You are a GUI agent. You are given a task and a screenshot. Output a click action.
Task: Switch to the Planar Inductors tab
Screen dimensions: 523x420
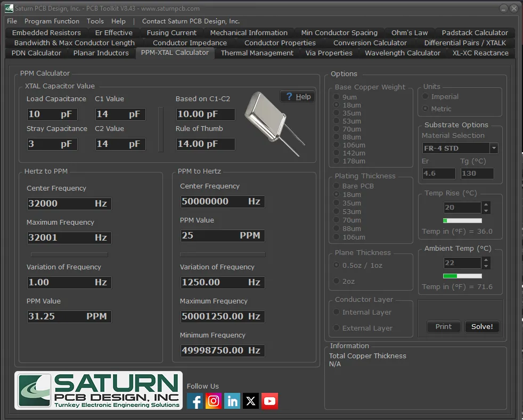click(101, 53)
